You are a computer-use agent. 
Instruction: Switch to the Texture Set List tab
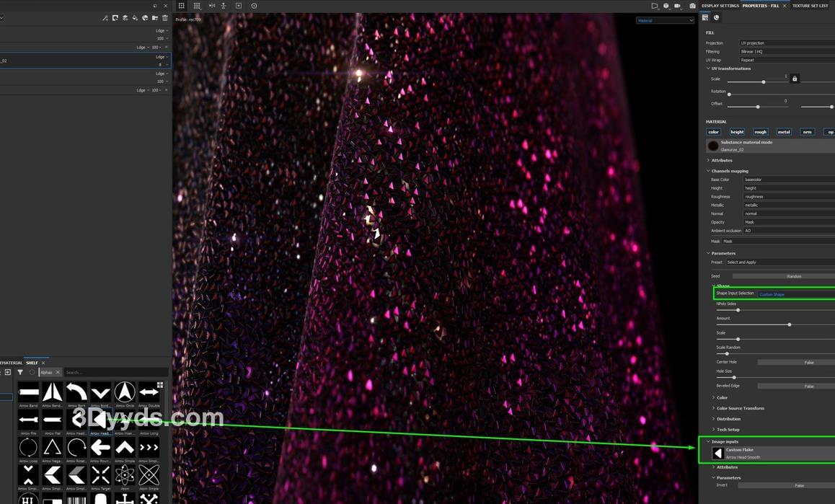(810, 6)
